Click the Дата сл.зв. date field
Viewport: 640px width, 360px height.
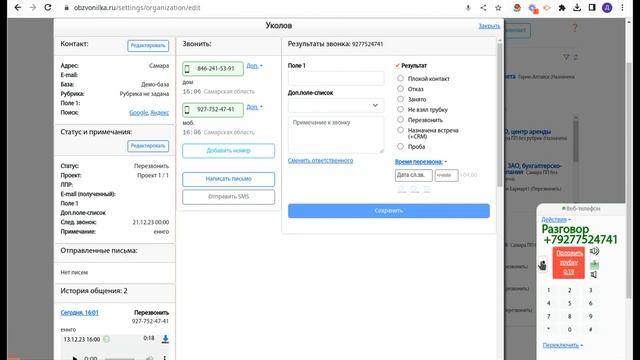click(413, 175)
